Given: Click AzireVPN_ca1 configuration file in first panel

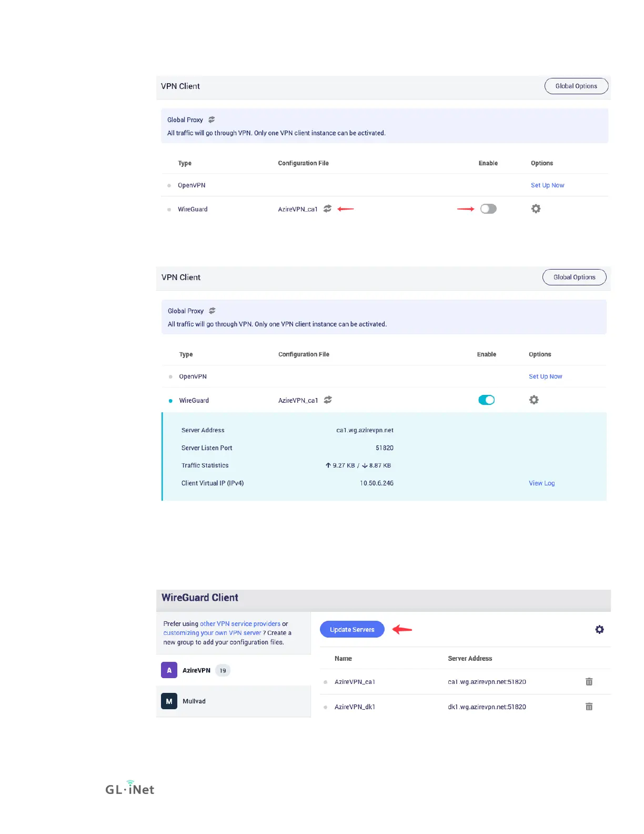Looking at the screenshot, I should [298, 209].
